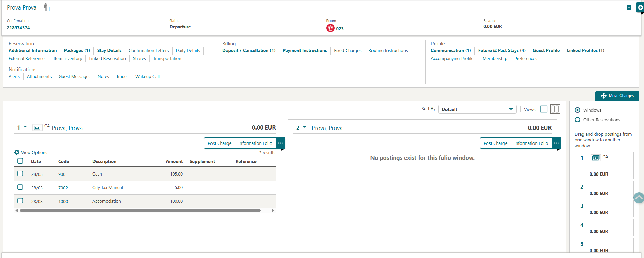Select sidebar folio window 3 card
The height and width of the screenshot is (258, 644).
[604, 209]
